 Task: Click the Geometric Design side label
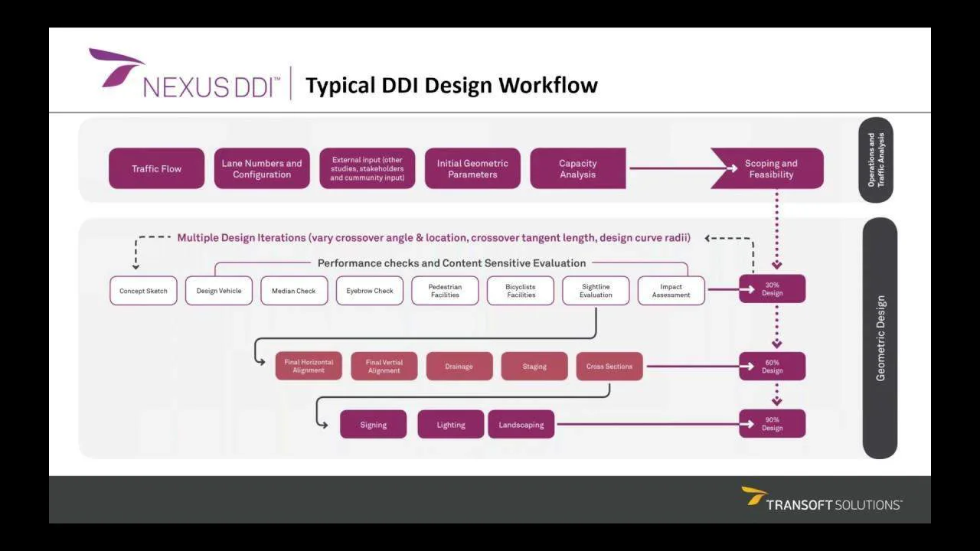click(880, 338)
